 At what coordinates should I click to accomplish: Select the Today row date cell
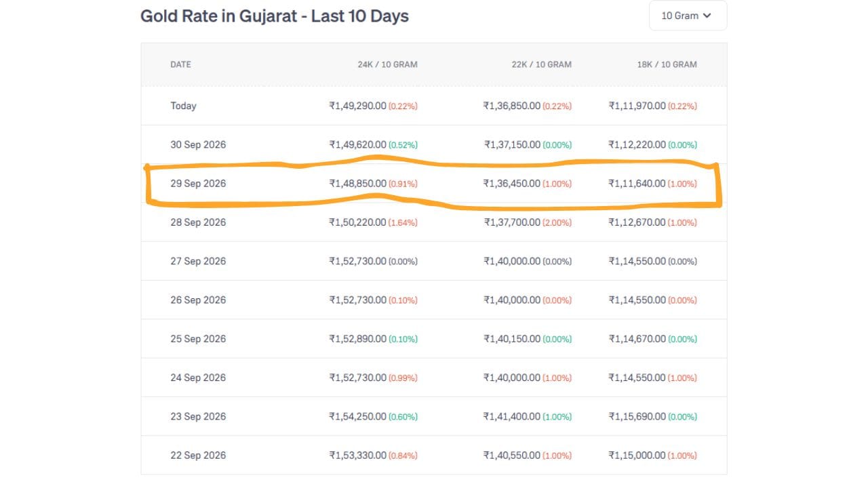click(x=183, y=106)
